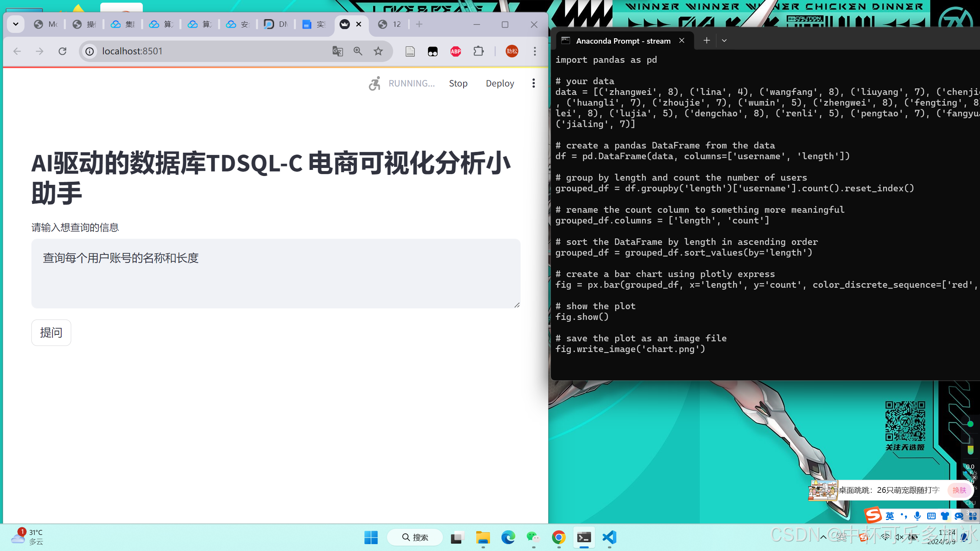Viewport: 980px width, 551px height.
Task: Add a new terminal tab
Action: click(707, 41)
